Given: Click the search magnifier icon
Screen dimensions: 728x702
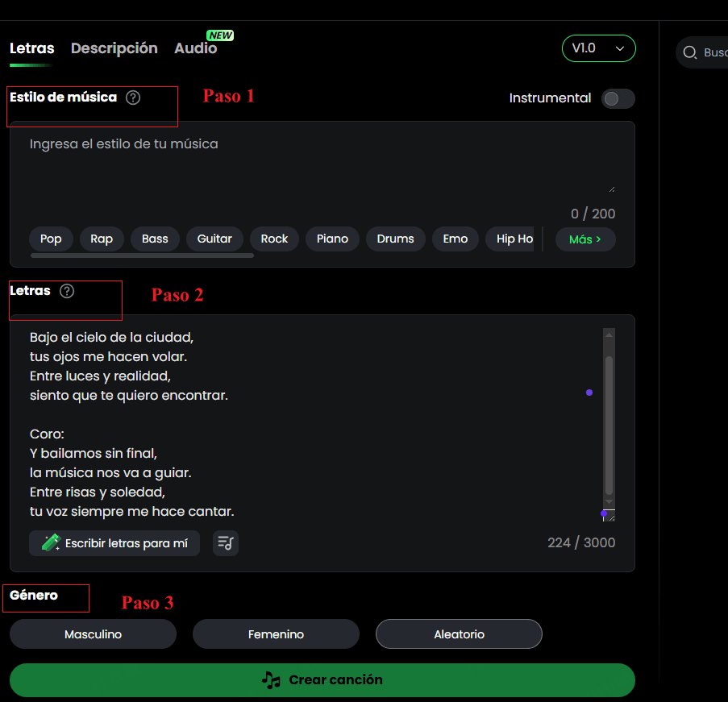Looking at the screenshot, I should 690,52.
